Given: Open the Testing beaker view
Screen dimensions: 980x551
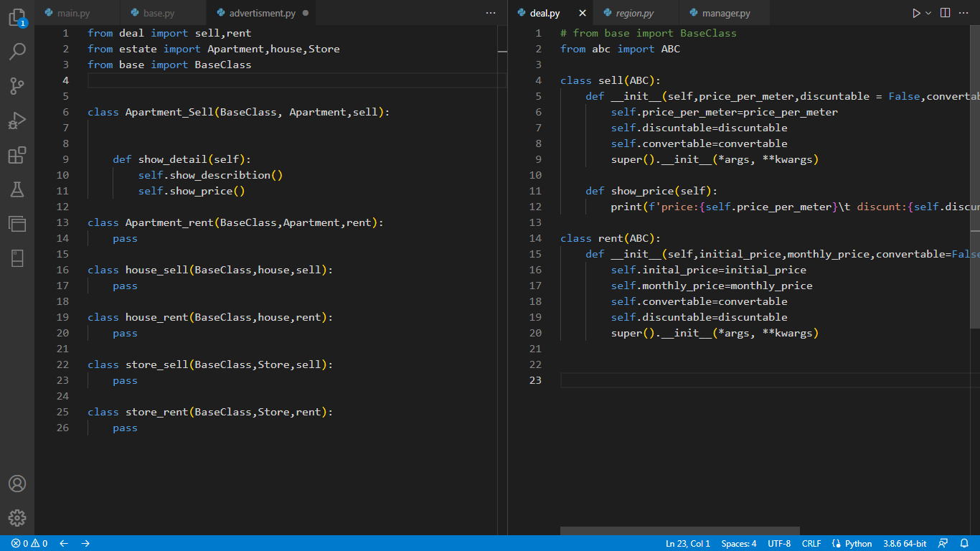Looking at the screenshot, I should [x=17, y=189].
